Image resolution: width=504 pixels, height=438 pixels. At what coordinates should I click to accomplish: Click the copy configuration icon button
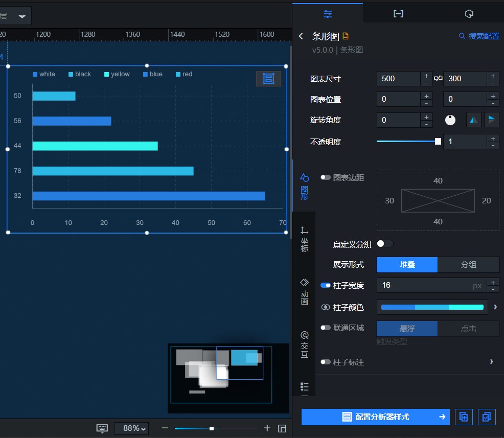point(464,417)
